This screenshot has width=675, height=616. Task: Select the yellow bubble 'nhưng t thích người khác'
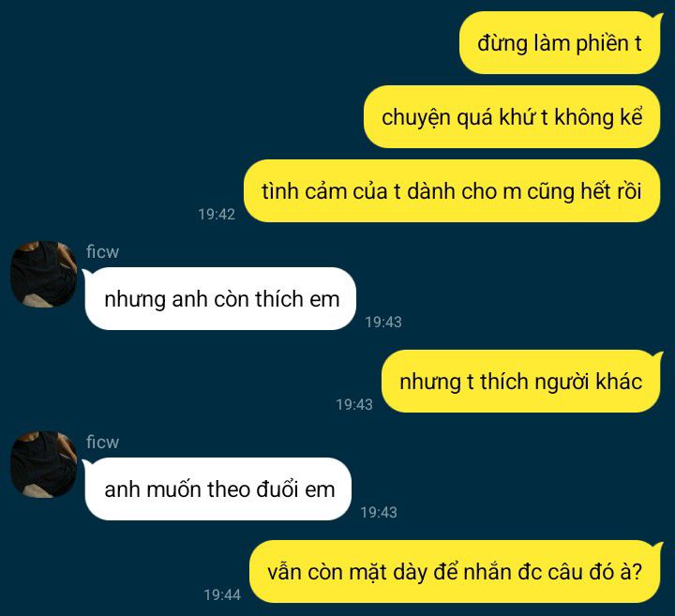point(521,382)
